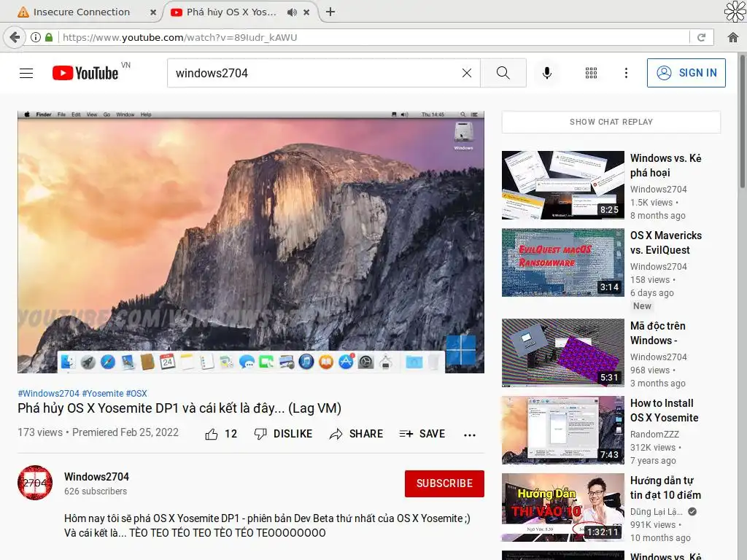Screen dimensions: 747x560
Task: Click the magnifier search button
Action: [503, 73]
